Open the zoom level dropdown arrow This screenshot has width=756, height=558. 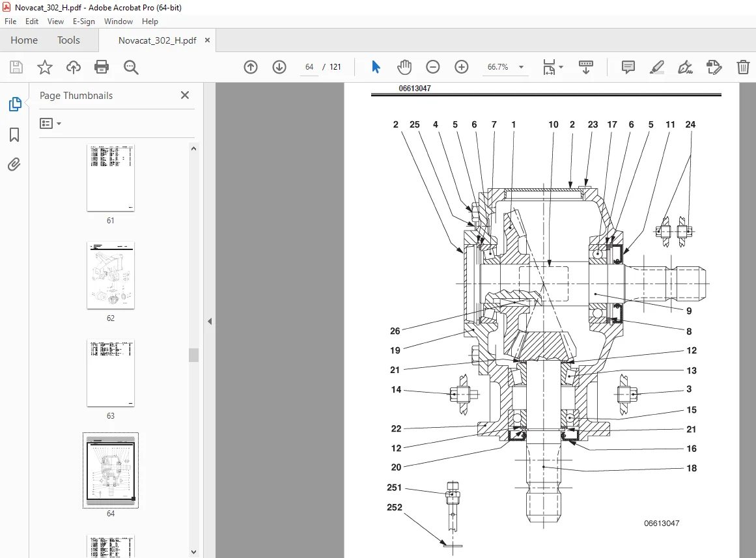[521, 67]
